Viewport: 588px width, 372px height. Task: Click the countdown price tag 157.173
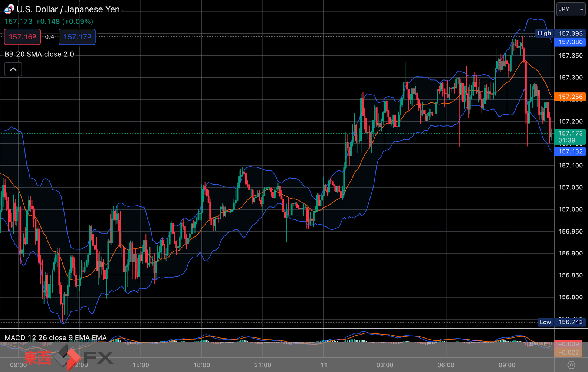pyautogui.click(x=570, y=137)
